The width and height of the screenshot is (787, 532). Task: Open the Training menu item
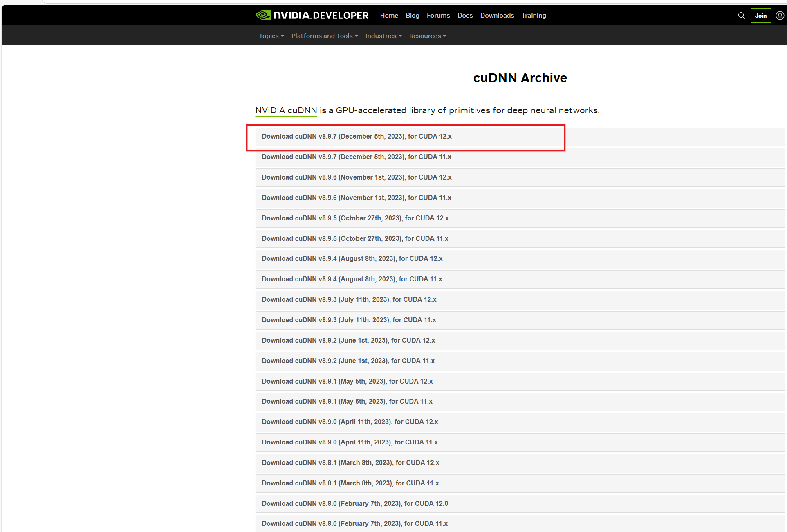pos(534,16)
